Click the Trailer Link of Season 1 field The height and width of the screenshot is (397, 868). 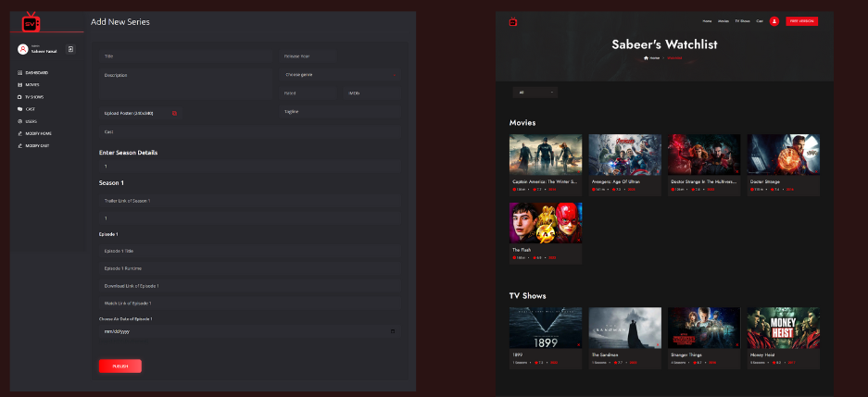(250, 201)
